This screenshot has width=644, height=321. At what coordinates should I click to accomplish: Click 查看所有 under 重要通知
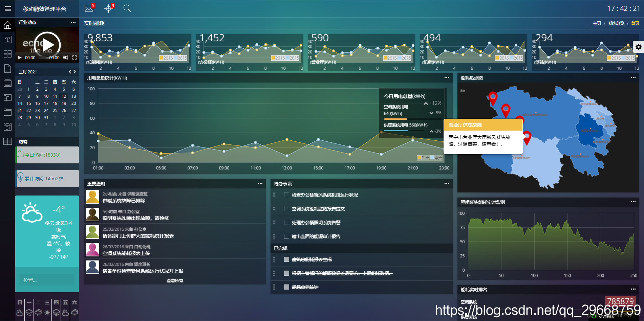point(175,281)
